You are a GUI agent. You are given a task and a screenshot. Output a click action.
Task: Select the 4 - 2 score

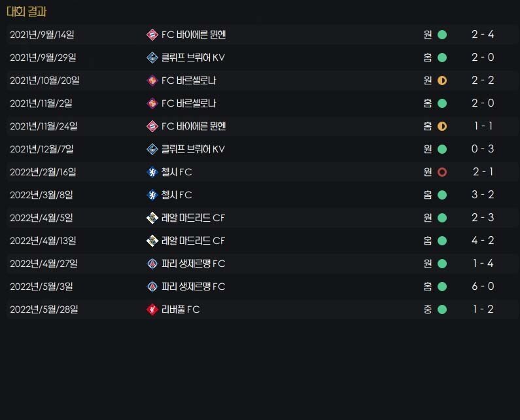click(483, 241)
